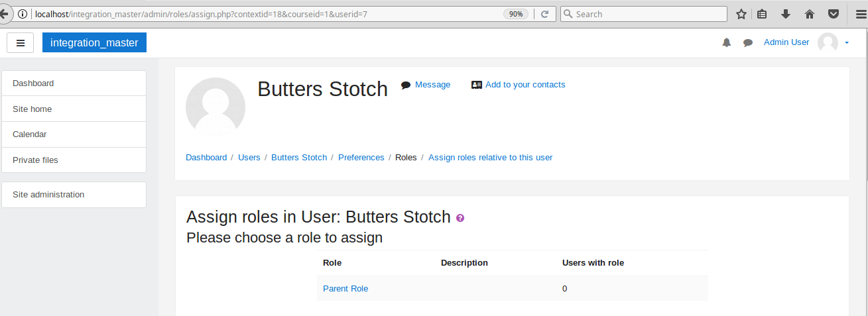Open the integration_master home button
The image size is (868, 316).
[94, 42]
